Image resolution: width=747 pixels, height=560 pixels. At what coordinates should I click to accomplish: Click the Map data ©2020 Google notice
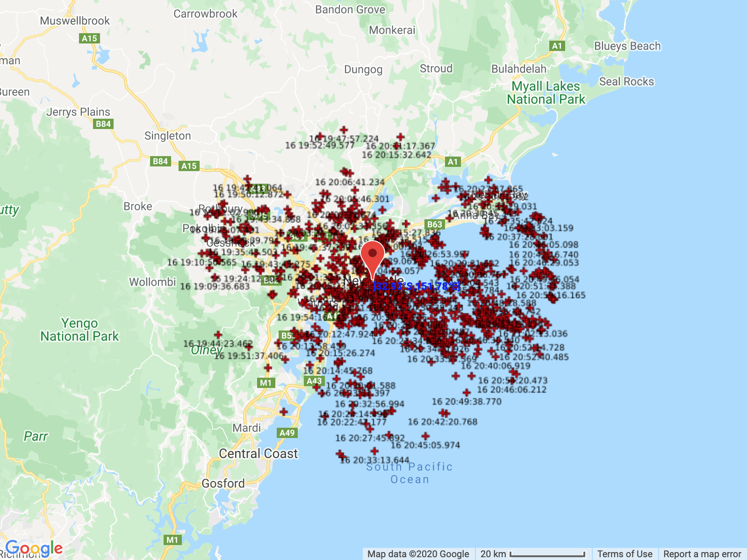pos(418,554)
